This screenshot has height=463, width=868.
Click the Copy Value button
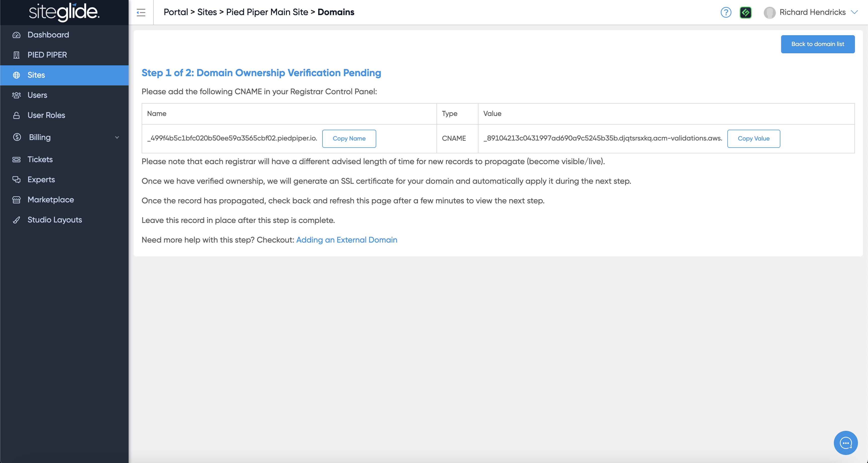(x=753, y=138)
